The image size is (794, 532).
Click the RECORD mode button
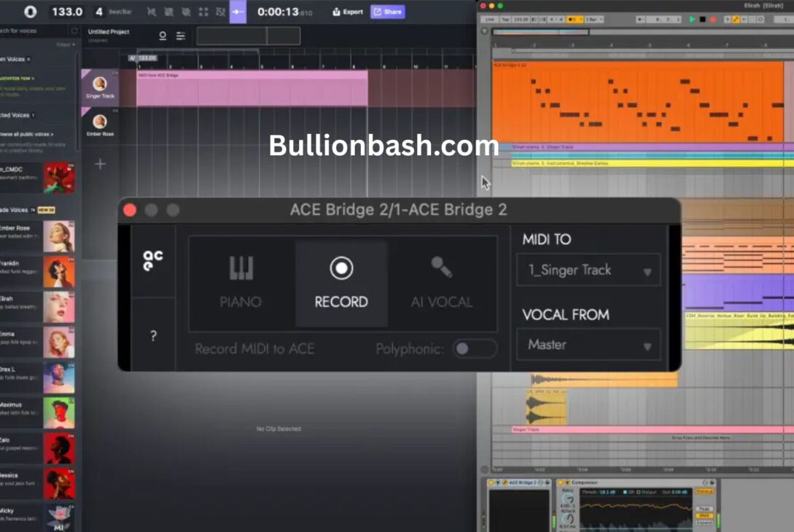340,283
